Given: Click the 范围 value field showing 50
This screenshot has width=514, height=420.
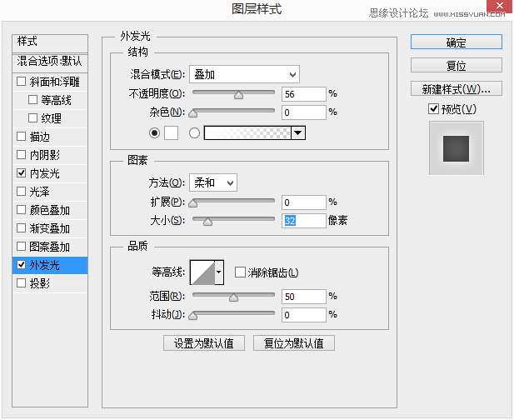Looking at the screenshot, I should click(304, 297).
